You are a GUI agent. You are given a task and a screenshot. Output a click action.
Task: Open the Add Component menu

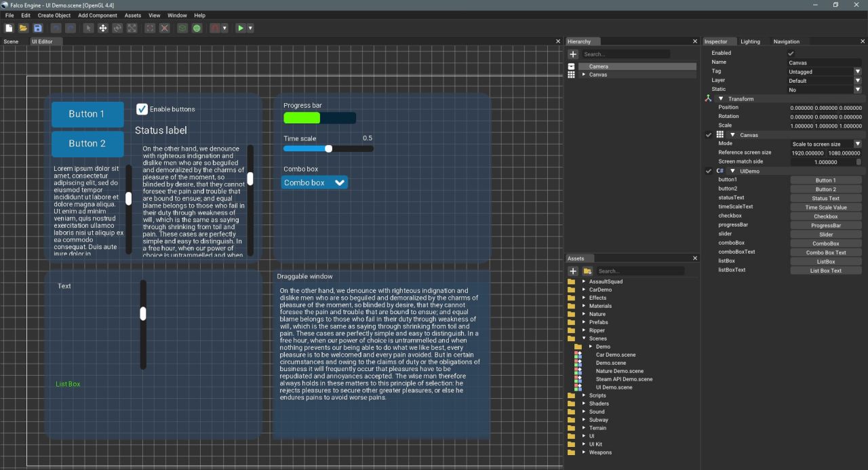tap(98, 15)
